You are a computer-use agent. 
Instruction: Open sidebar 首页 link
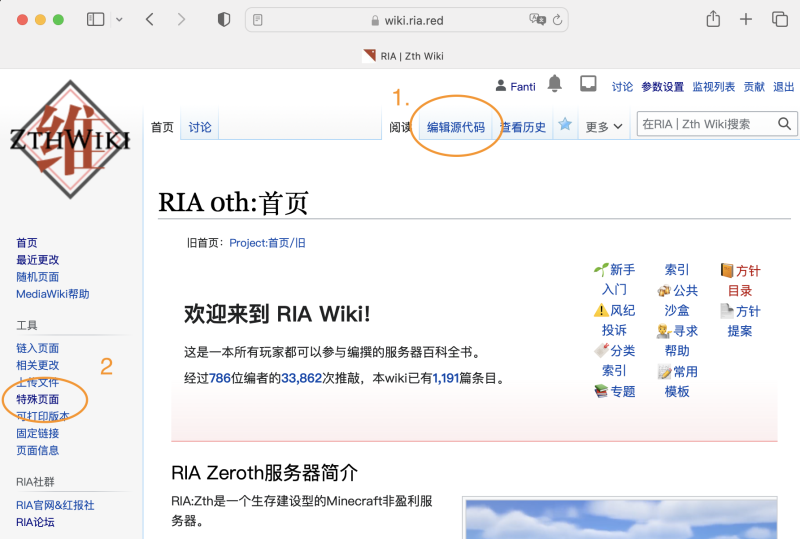click(x=27, y=243)
